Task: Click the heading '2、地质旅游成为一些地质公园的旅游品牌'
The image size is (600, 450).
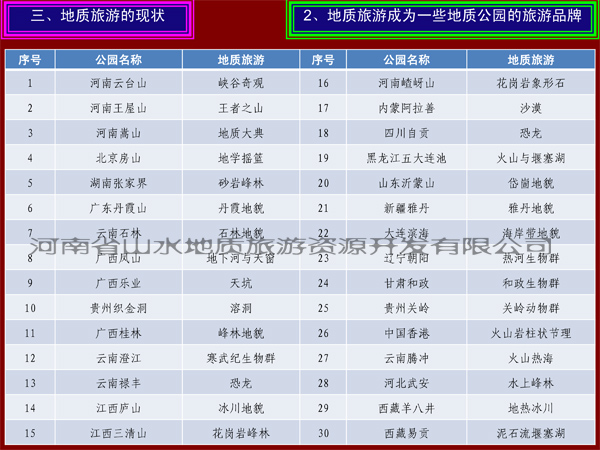Action: [442, 16]
